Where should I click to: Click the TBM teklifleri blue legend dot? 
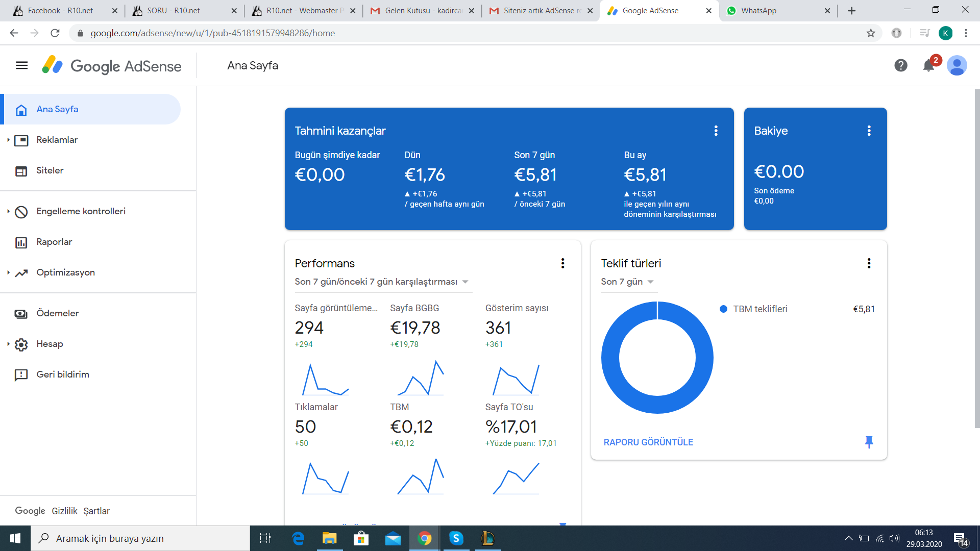coord(723,309)
